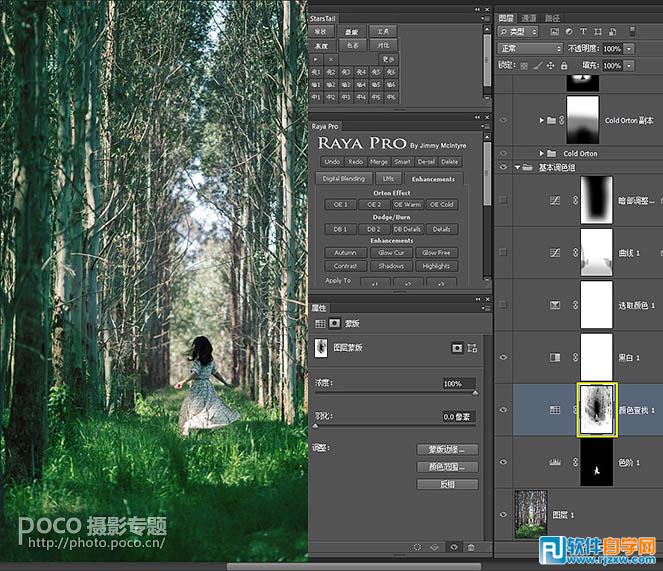
Task: Show the hidden 曲线 1 layer
Action: [503, 253]
